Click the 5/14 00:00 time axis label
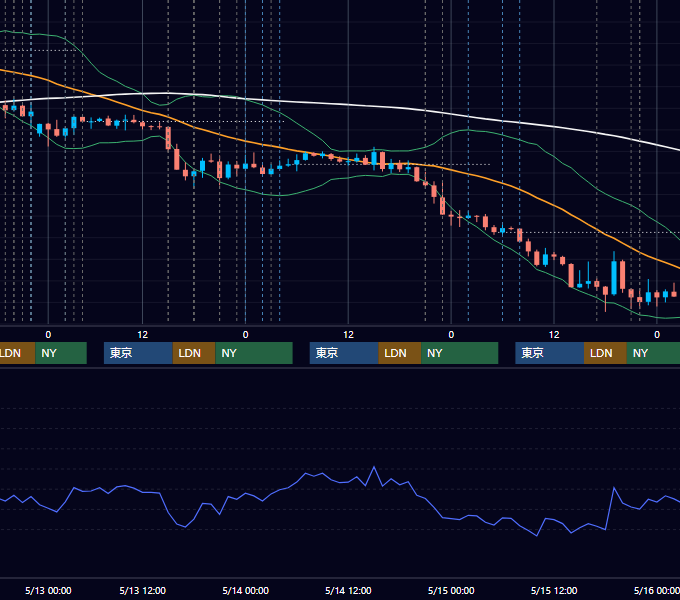The width and height of the screenshot is (680, 600). tap(245, 590)
